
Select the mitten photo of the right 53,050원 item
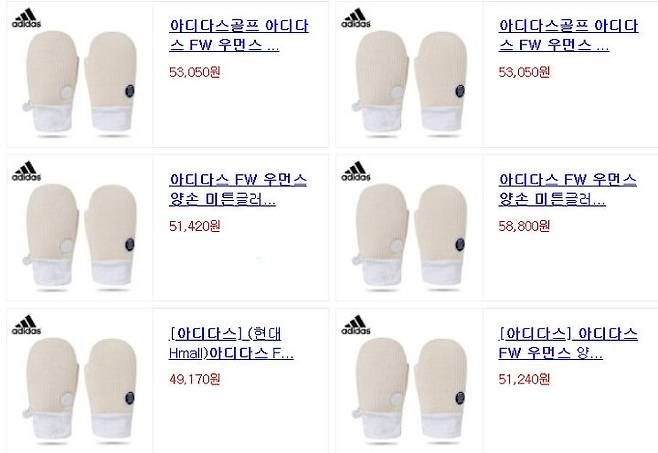coord(409,83)
